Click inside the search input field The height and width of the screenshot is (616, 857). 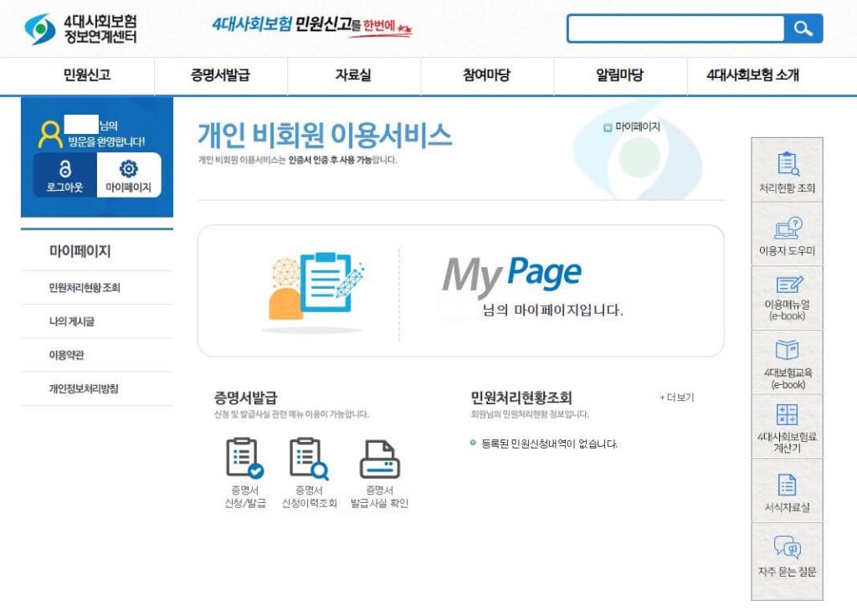[674, 28]
